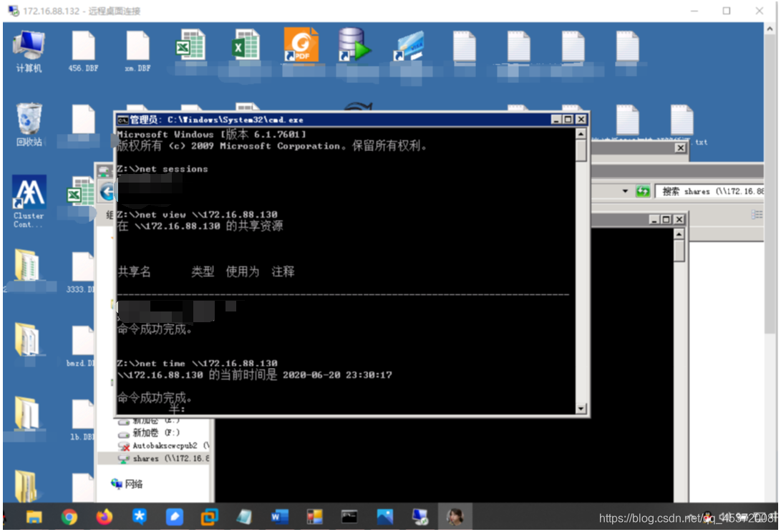Select the lb.DBF file icon
Viewport: 781px width, 532px height.
point(82,420)
